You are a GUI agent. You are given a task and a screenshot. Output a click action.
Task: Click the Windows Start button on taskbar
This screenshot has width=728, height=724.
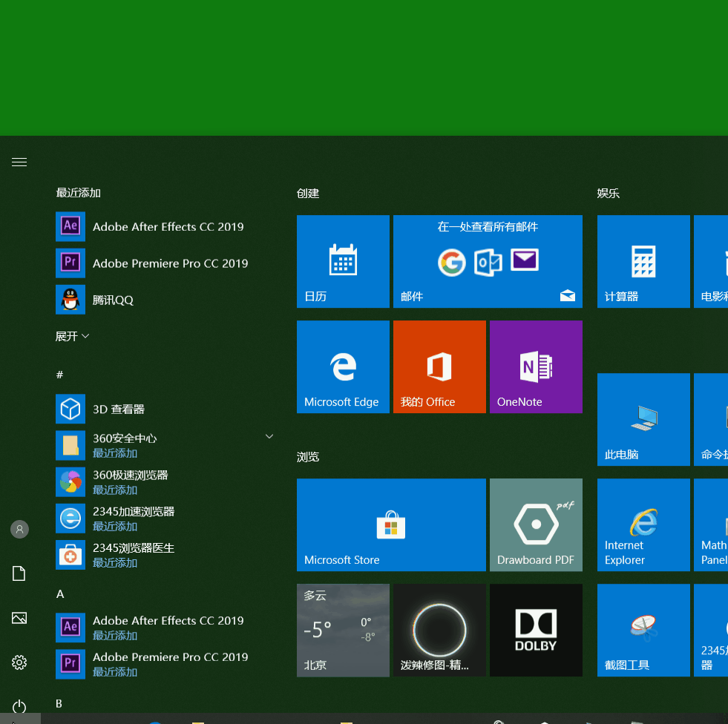point(21,719)
